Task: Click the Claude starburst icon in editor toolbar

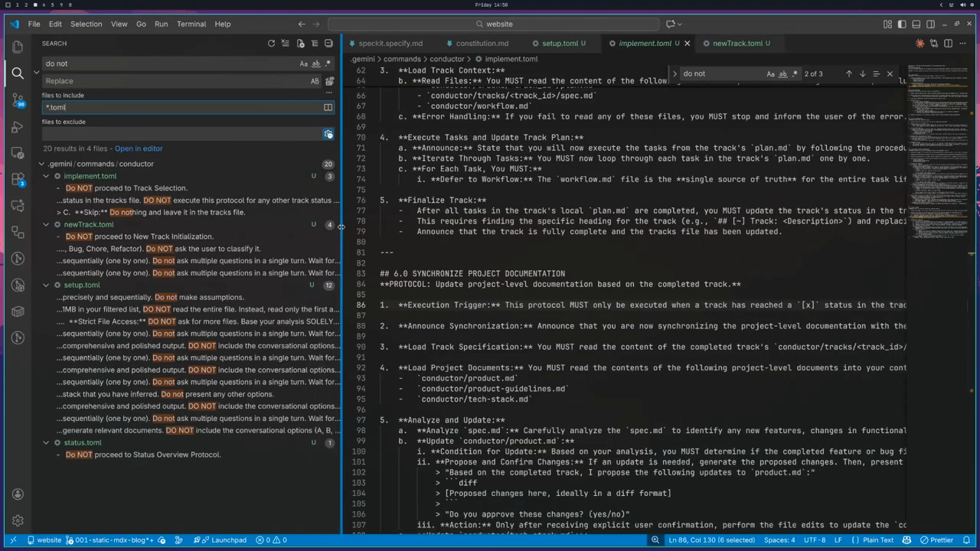Action: [x=920, y=44]
